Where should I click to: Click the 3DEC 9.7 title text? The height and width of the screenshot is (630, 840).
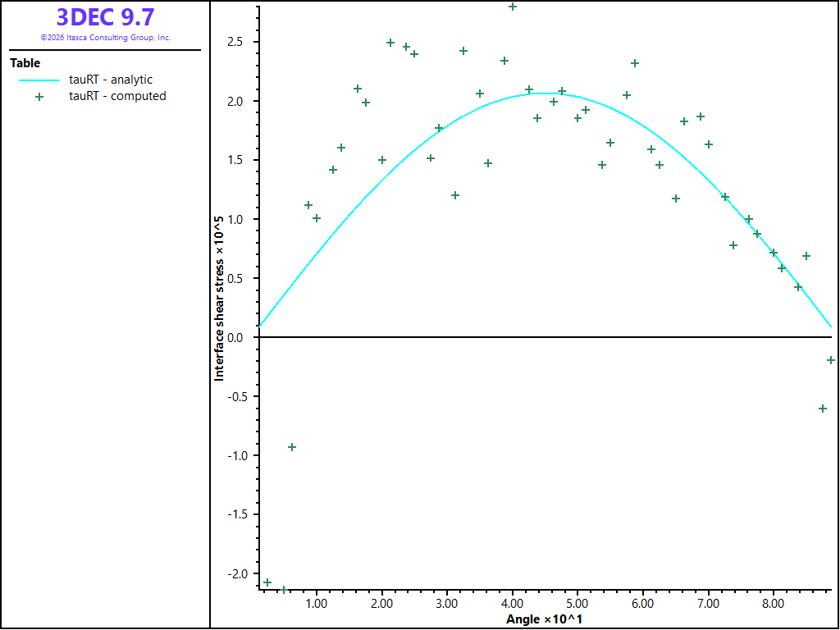click(106, 17)
